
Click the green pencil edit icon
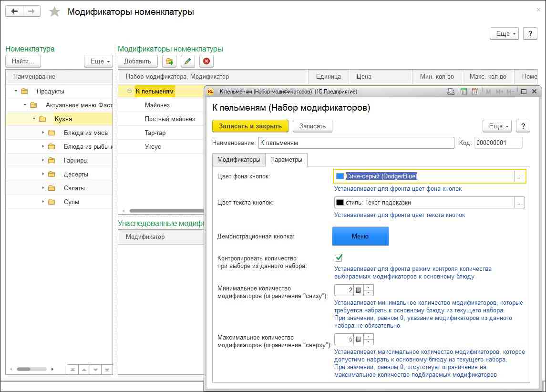(x=188, y=61)
